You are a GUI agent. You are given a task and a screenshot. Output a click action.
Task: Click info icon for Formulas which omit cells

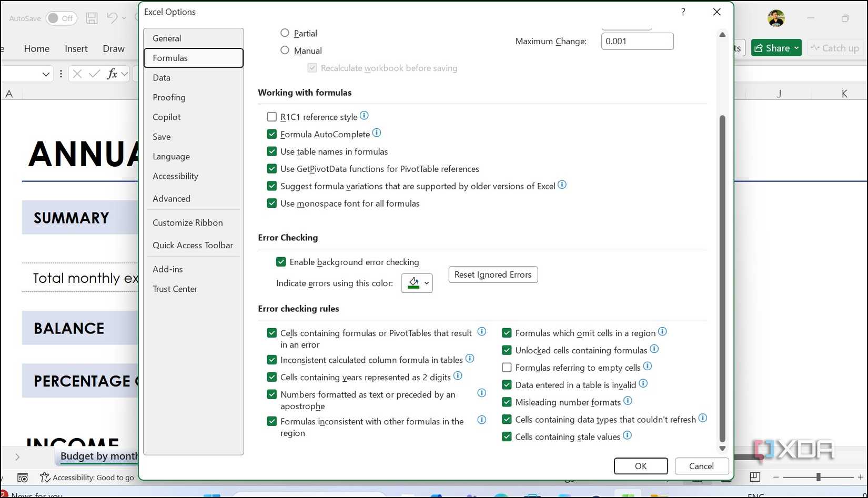(x=662, y=332)
